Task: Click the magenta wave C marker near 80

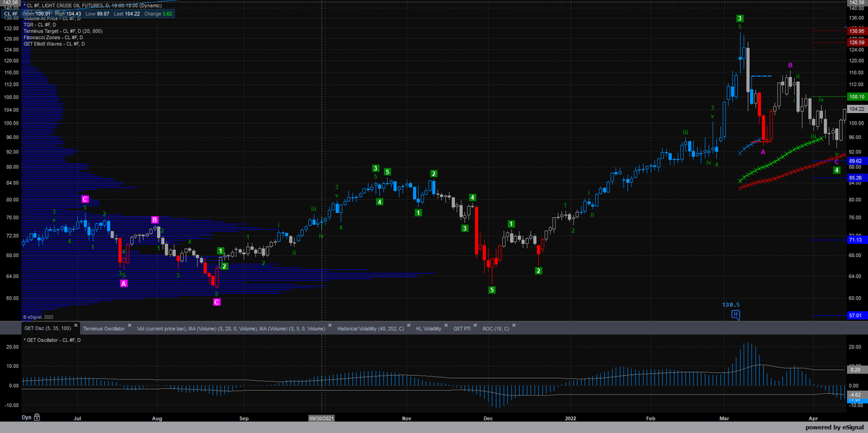Action: [85, 198]
